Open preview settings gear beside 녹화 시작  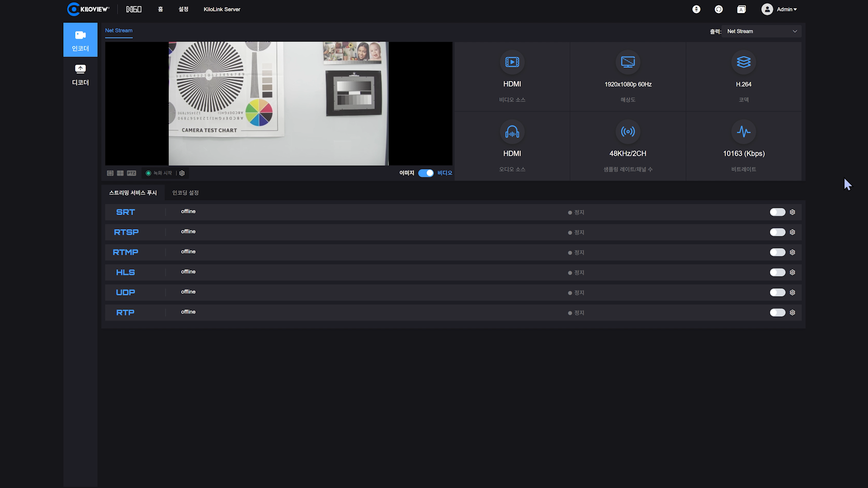tap(182, 173)
